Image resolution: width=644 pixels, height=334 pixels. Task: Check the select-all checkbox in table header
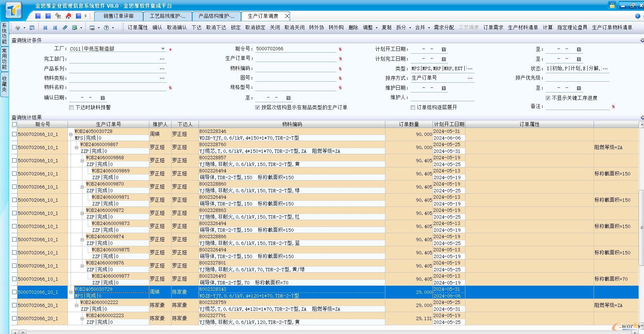tap(14, 124)
